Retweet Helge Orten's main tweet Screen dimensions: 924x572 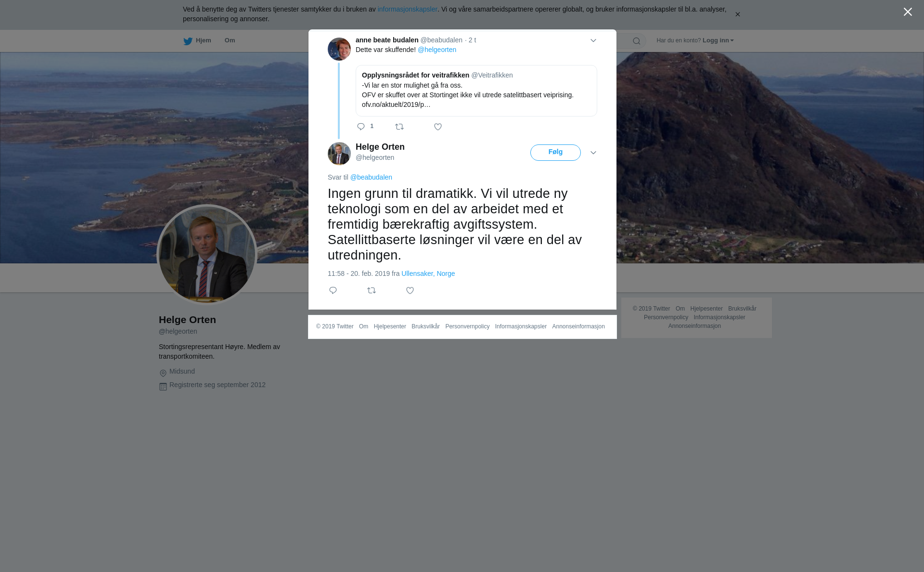[x=372, y=290]
